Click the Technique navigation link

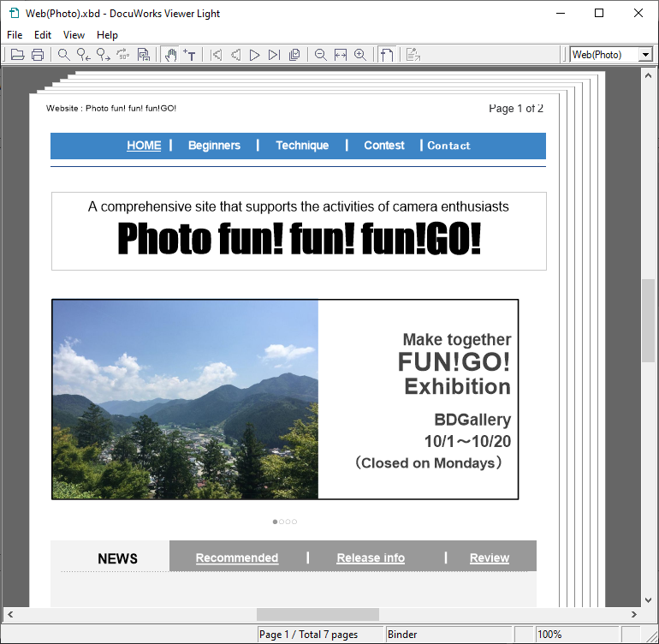(302, 146)
